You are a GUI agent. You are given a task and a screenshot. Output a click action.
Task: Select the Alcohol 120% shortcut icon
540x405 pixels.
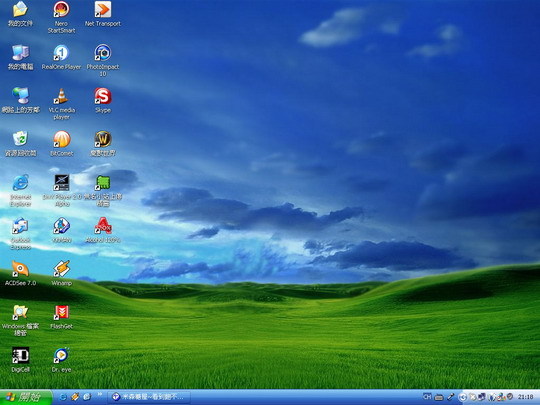pos(103,226)
